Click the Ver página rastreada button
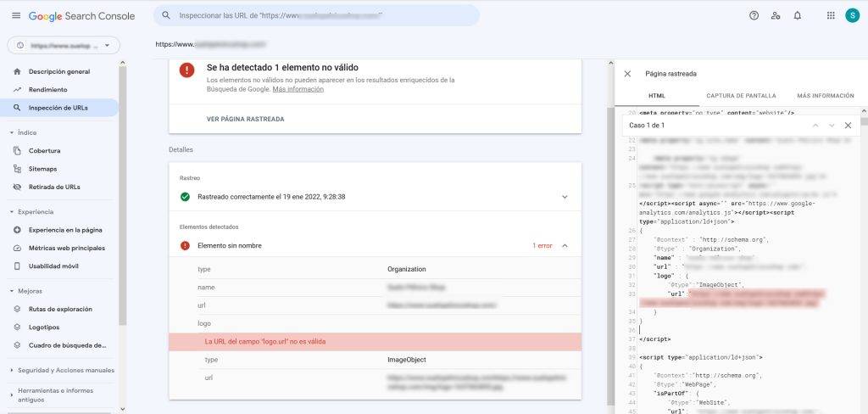868x414 pixels. click(x=246, y=119)
